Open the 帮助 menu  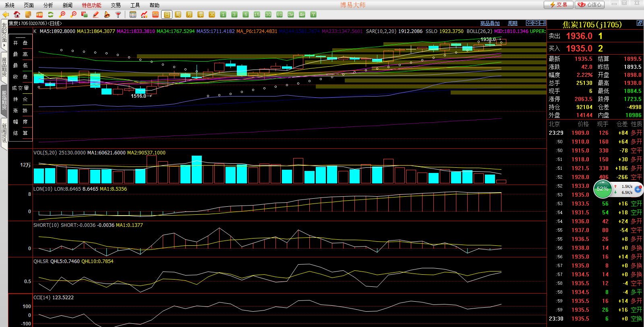154,5
